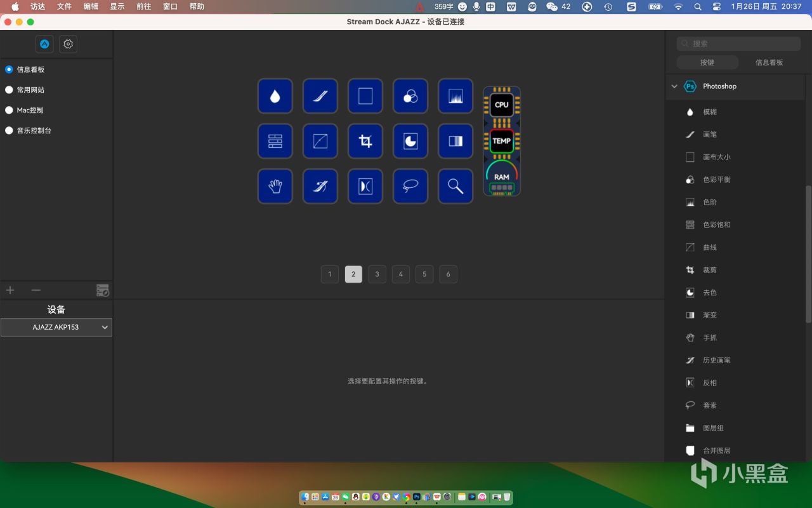Add a new scene with the plus button
812x508 pixels.
tap(10, 290)
